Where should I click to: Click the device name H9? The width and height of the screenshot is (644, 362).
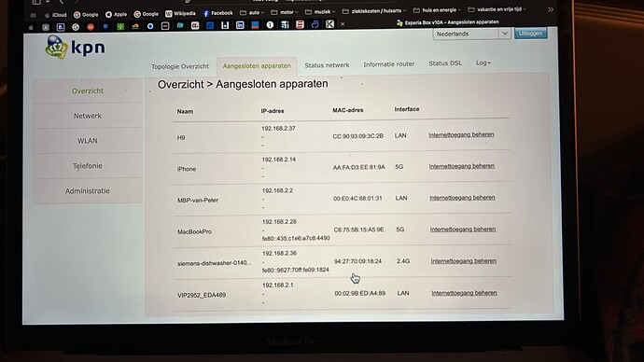click(181, 137)
